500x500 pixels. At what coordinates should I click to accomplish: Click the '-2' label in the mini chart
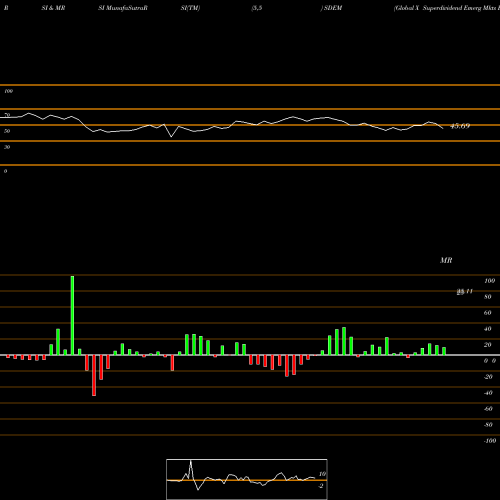tap(321, 486)
